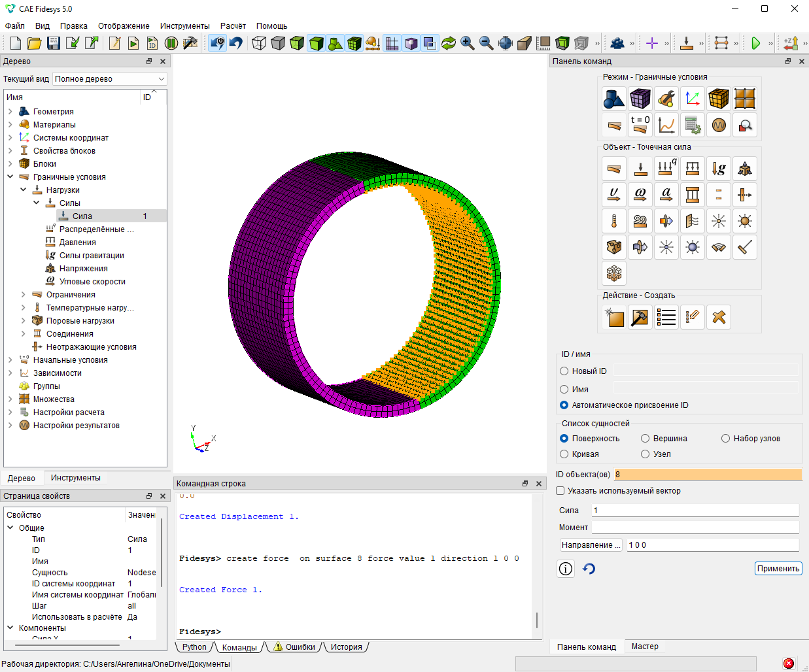Click the round info icon
809x672 pixels.
pos(566,569)
